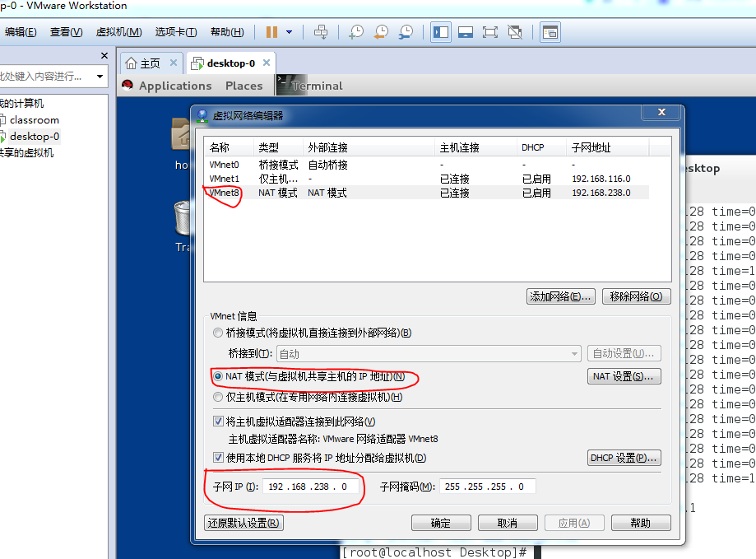The width and height of the screenshot is (756, 559).
Task: Open the power options dropdown arrow beside pause
Action: coord(290,32)
